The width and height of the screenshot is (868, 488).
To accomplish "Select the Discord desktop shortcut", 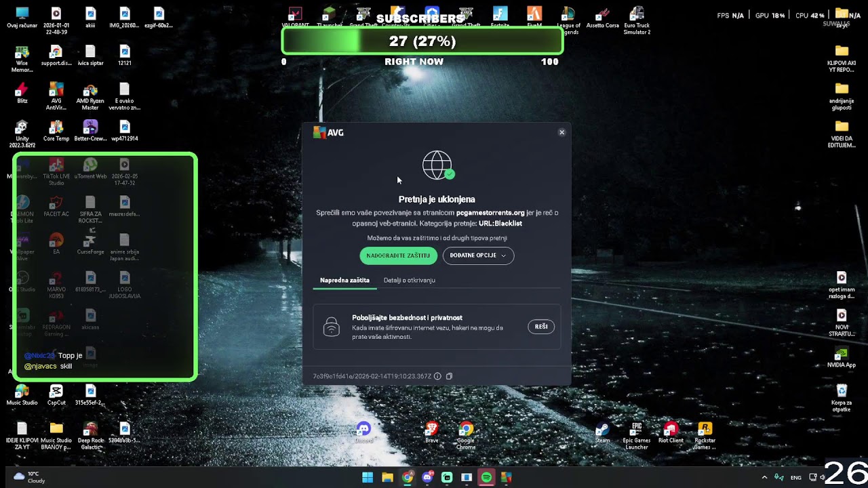I will coord(364,432).
